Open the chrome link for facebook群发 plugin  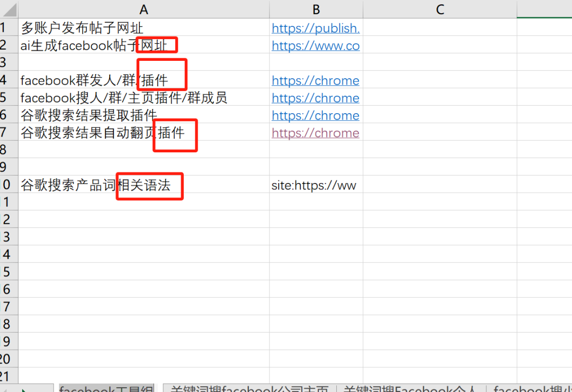316,80
